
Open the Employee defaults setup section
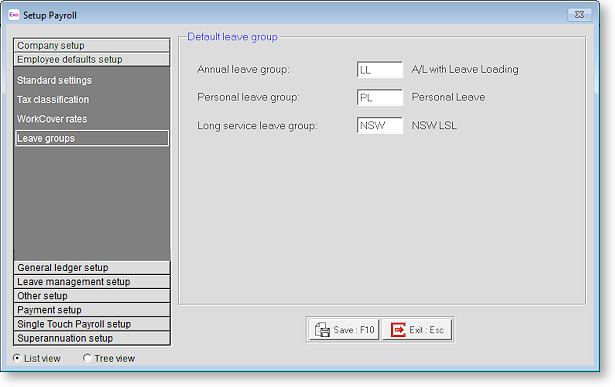click(x=92, y=60)
